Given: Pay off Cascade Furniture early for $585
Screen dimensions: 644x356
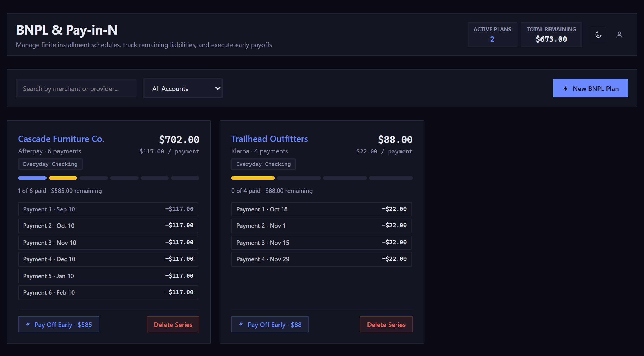Looking at the screenshot, I should click(59, 325).
